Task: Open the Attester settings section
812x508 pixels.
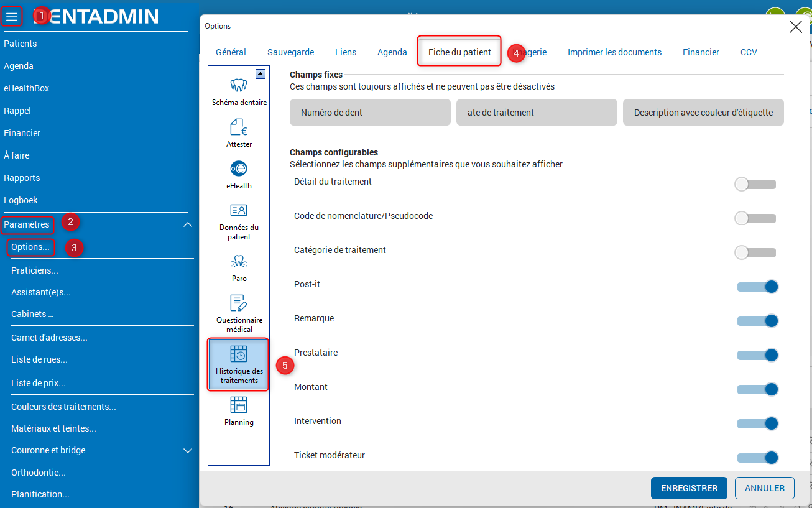Action: pos(239,133)
